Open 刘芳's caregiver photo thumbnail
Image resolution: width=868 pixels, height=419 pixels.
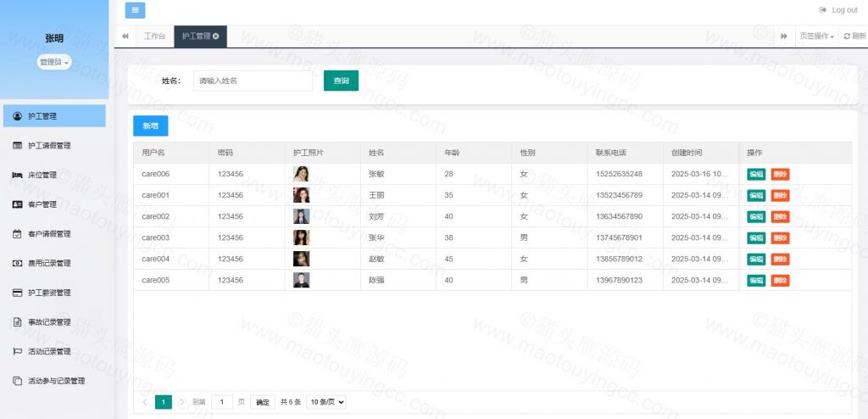coord(301,216)
